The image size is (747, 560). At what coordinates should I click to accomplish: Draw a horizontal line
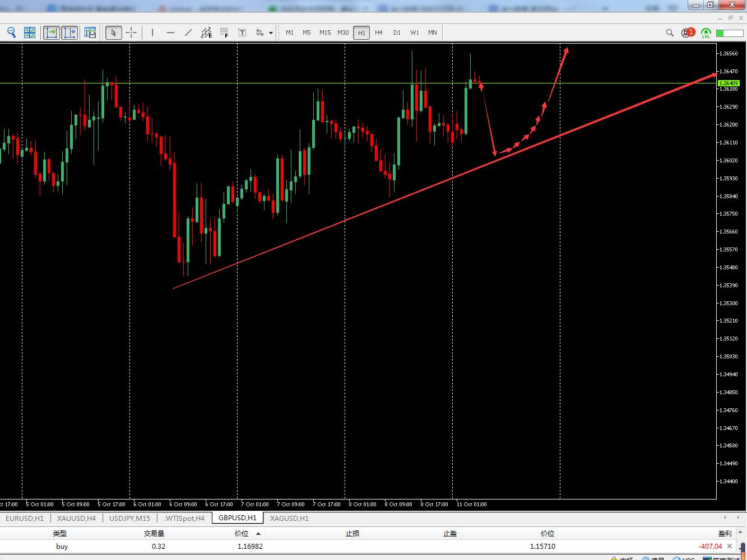[x=170, y=32]
